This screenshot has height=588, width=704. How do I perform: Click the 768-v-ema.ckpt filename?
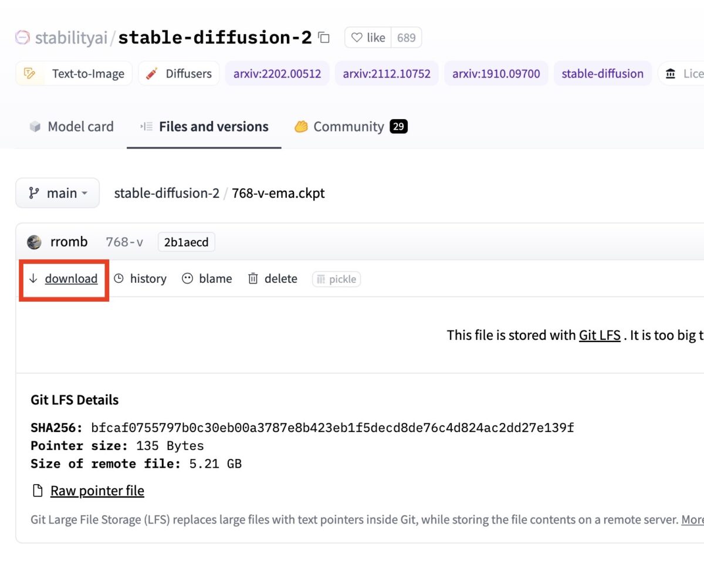(x=278, y=193)
